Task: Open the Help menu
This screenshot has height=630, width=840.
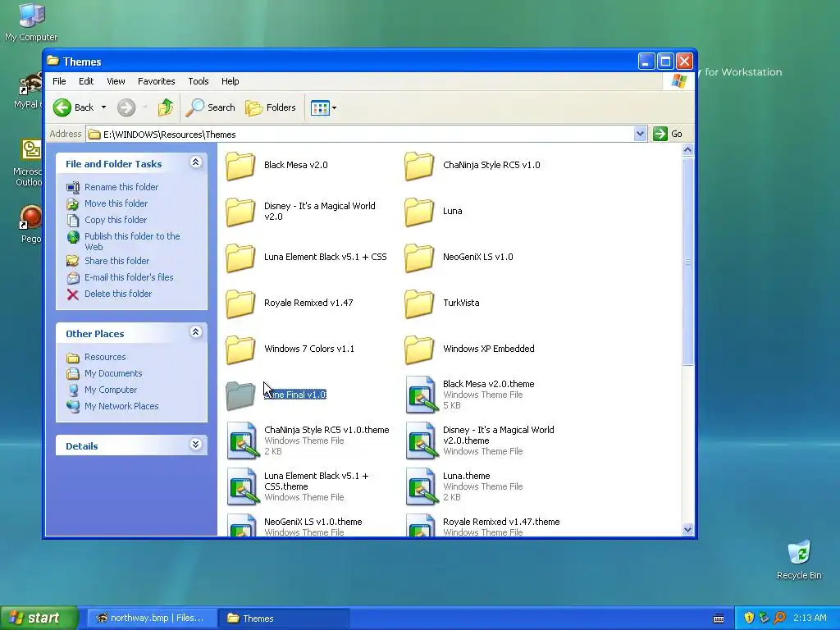Action: 231,81
